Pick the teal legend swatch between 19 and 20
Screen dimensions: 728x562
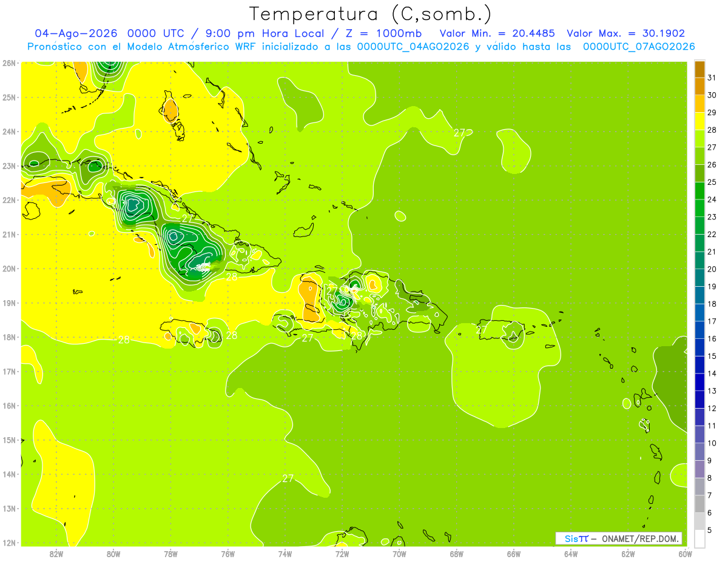pos(699,278)
